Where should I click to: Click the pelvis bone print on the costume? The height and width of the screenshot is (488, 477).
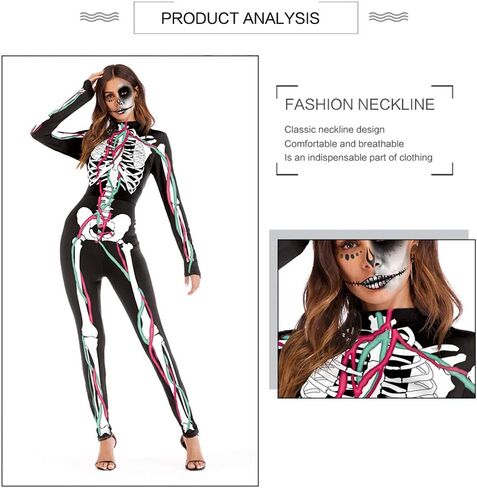(x=103, y=225)
